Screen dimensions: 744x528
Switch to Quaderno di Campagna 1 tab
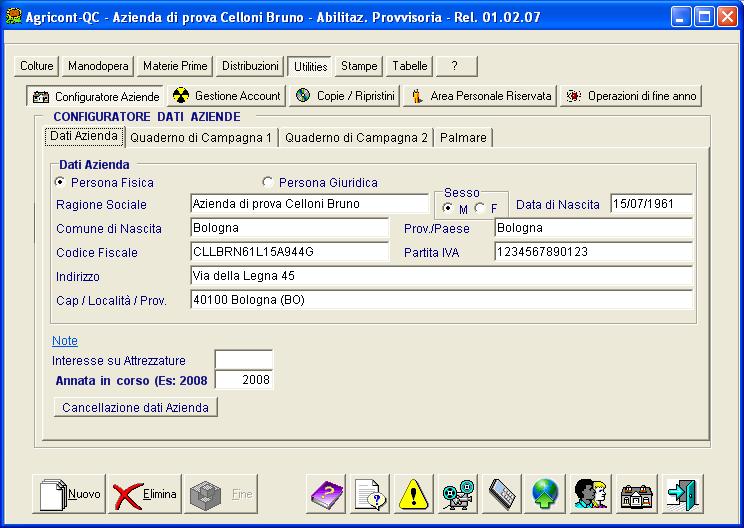(x=200, y=137)
